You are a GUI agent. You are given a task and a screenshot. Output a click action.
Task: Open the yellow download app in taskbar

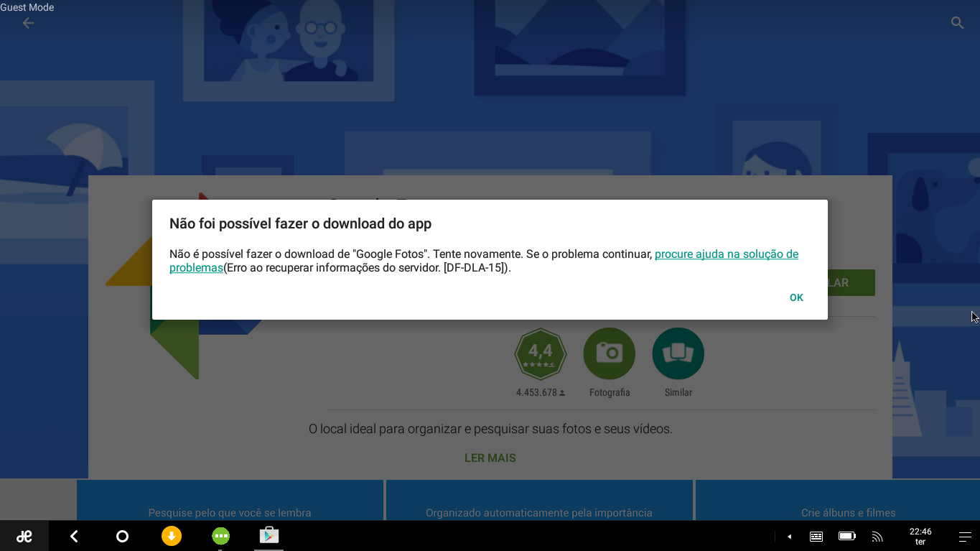[172, 536]
